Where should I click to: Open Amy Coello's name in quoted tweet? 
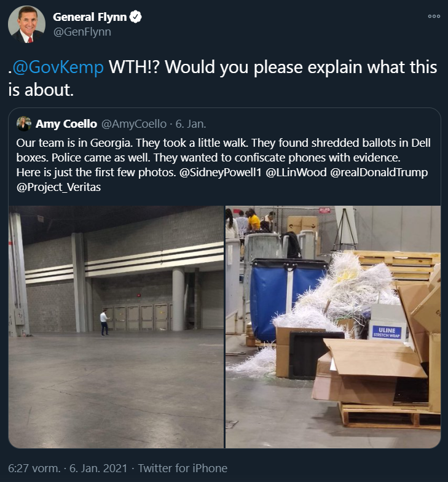[x=66, y=124]
